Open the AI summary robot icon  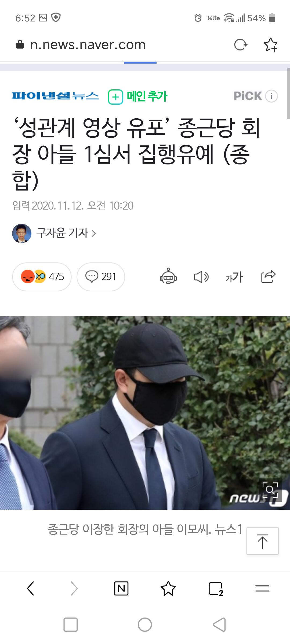click(168, 276)
